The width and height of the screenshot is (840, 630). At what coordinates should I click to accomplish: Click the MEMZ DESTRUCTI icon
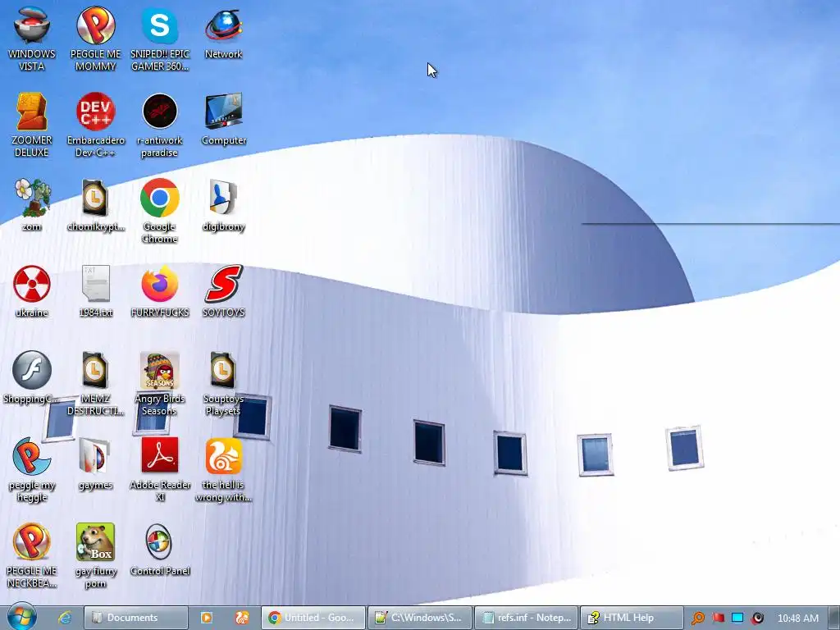pyautogui.click(x=95, y=383)
